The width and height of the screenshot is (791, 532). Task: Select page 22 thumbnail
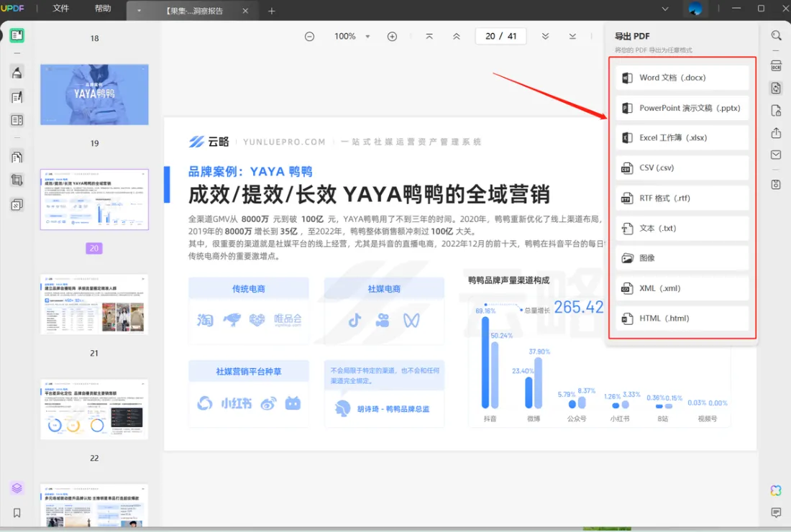click(94, 410)
